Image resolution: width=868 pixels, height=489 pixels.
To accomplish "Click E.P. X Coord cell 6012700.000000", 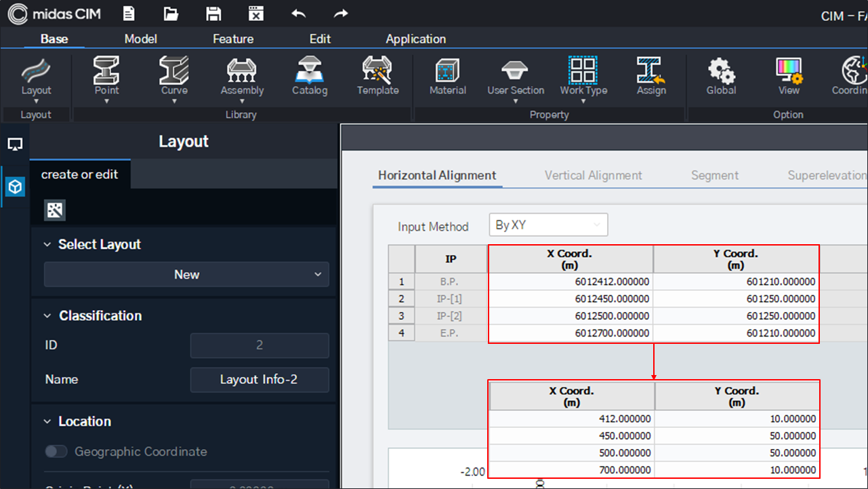I will 571,333.
